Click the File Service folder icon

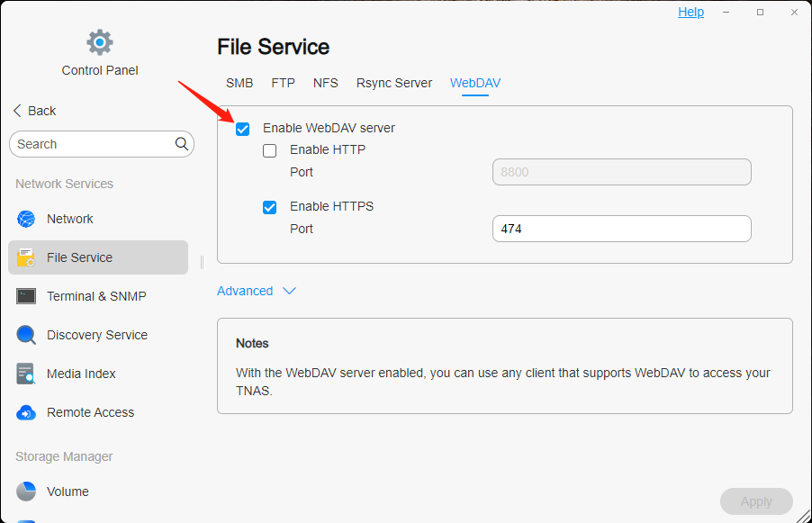[26, 257]
